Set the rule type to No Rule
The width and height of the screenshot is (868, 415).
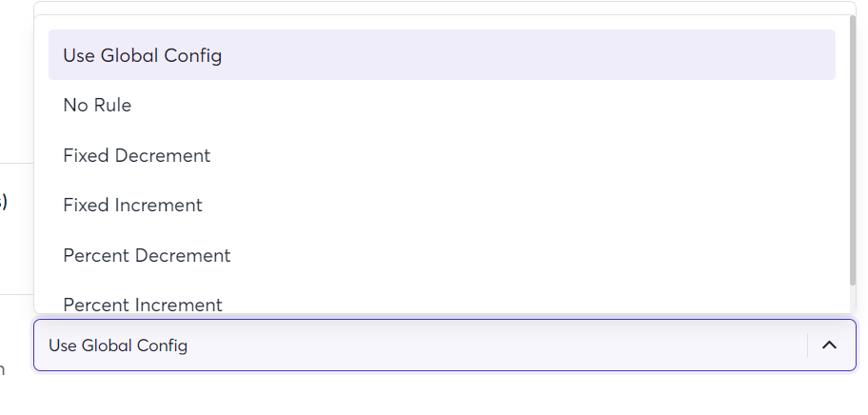pos(442,105)
